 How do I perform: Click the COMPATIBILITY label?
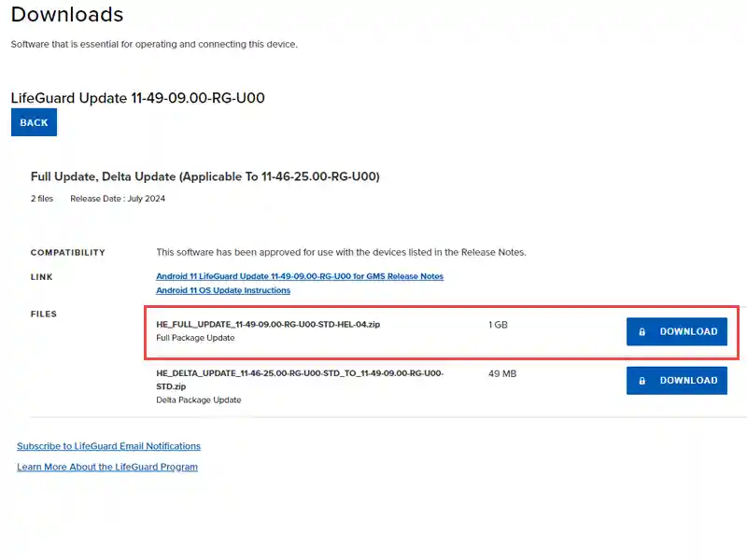point(67,252)
